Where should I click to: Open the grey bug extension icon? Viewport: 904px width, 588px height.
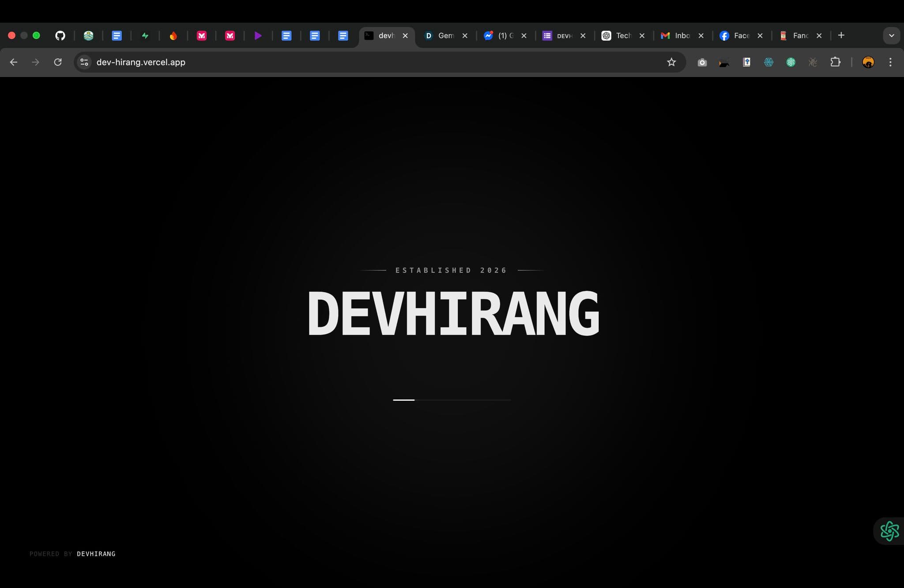click(813, 62)
